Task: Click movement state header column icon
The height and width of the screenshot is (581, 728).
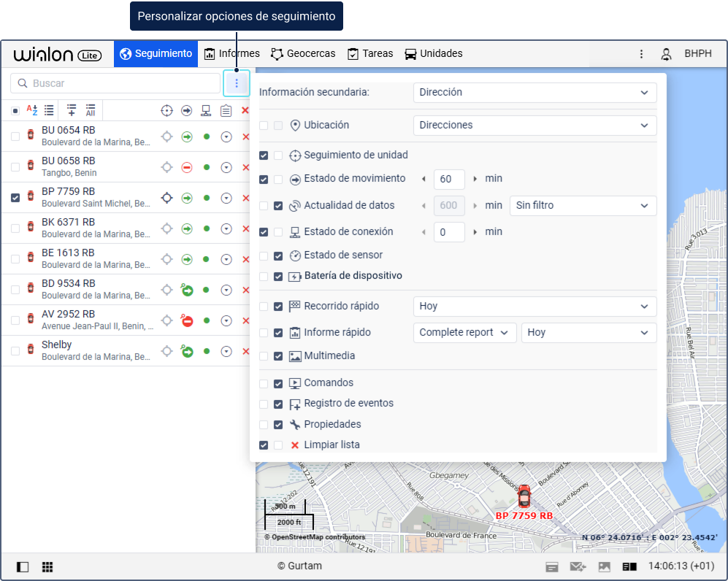Action: [187, 110]
